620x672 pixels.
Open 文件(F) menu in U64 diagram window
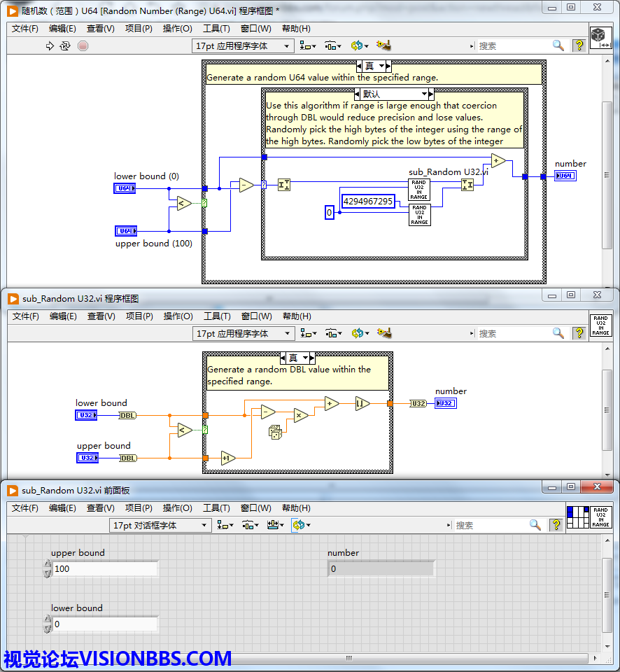tap(25, 29)
